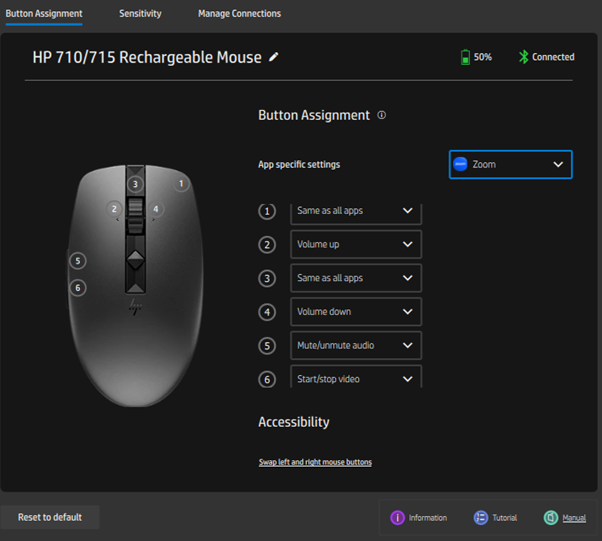Click the Tutorial label
The height and width of the screenshot is (541, 602).
click(504, 518)
